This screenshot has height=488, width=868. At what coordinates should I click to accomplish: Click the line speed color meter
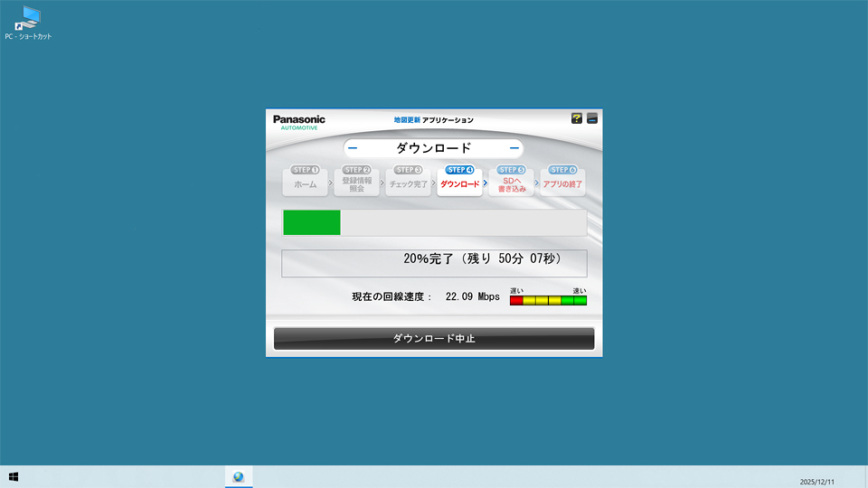point(548,300)
